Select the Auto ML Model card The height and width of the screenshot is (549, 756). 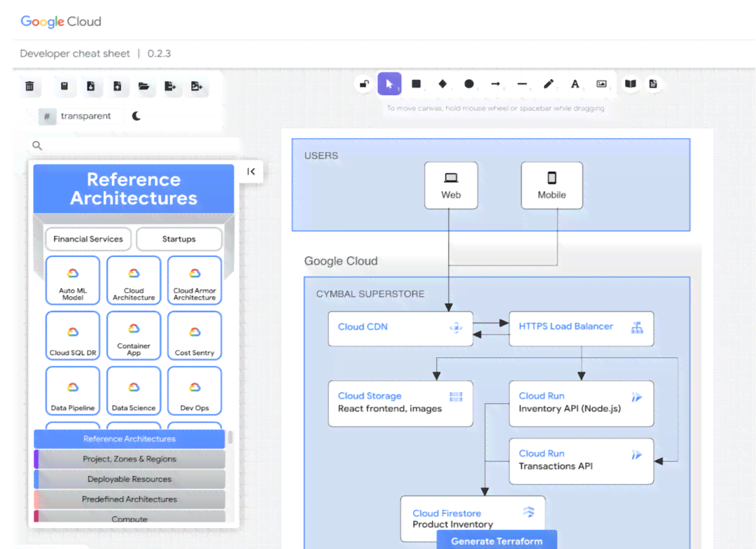(x=73, y=280)
